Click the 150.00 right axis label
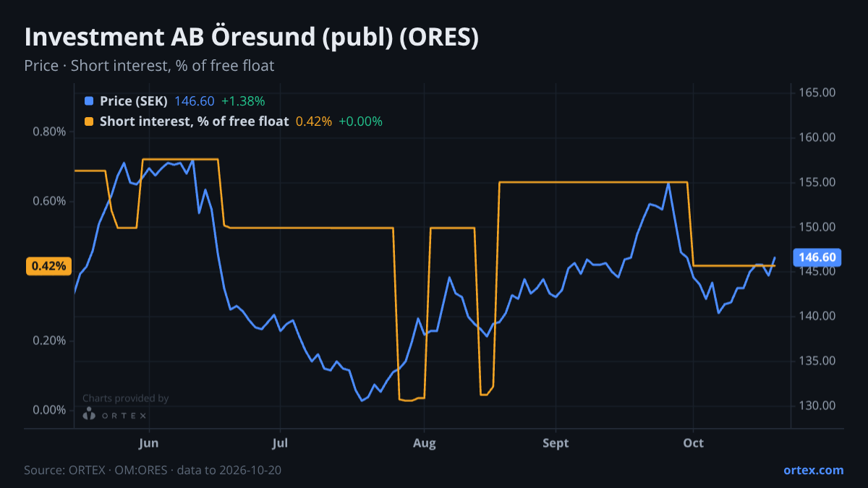868x488 pixels. click(817, 227)
